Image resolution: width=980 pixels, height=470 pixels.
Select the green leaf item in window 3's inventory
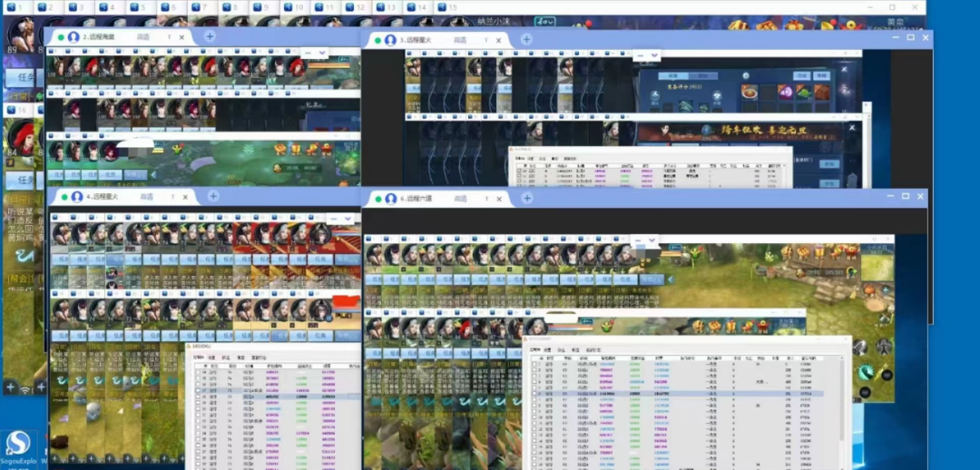[x=804, y=93]
